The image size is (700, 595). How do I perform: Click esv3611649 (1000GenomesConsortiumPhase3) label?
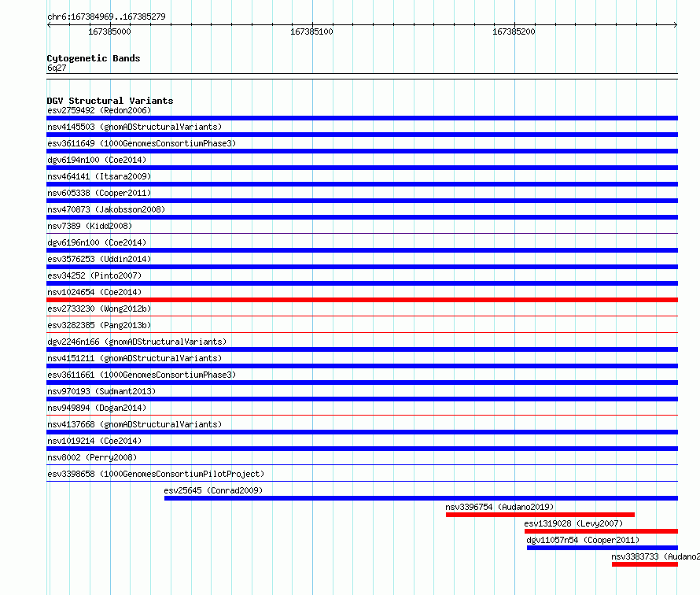coord(142,143)
